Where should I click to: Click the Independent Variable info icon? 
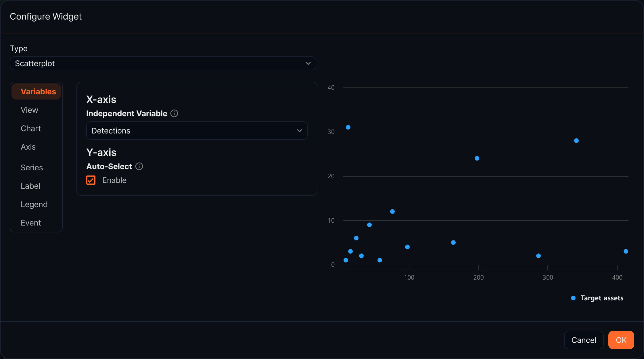click(x=174, y=113)
